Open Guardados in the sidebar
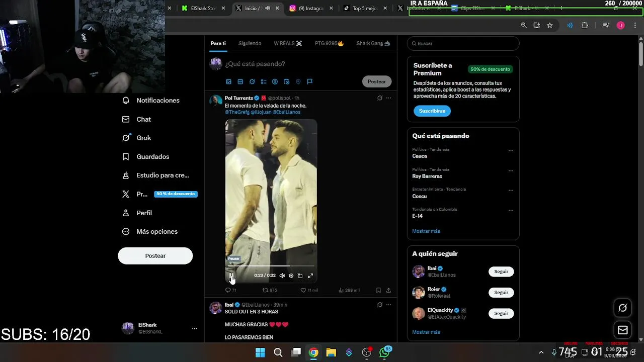This screenshot has height=362, width=644. click(x=146, y=157)
